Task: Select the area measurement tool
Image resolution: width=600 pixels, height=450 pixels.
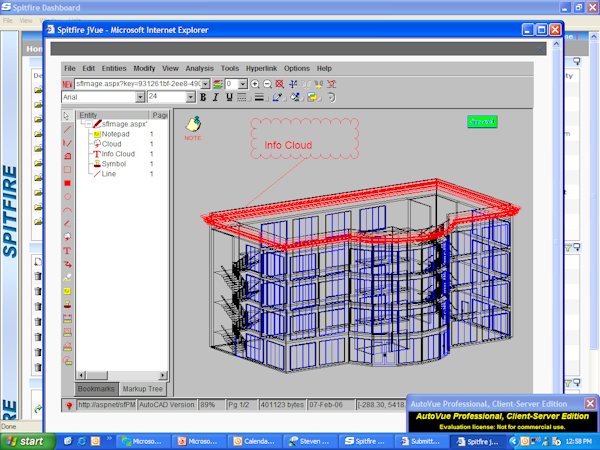Action: [67, 332]
